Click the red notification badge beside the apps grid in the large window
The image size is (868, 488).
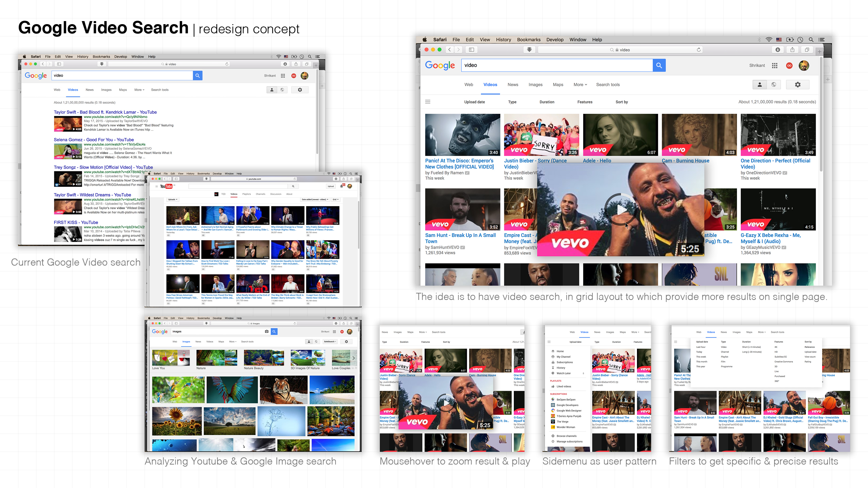(x=789, y=66)
